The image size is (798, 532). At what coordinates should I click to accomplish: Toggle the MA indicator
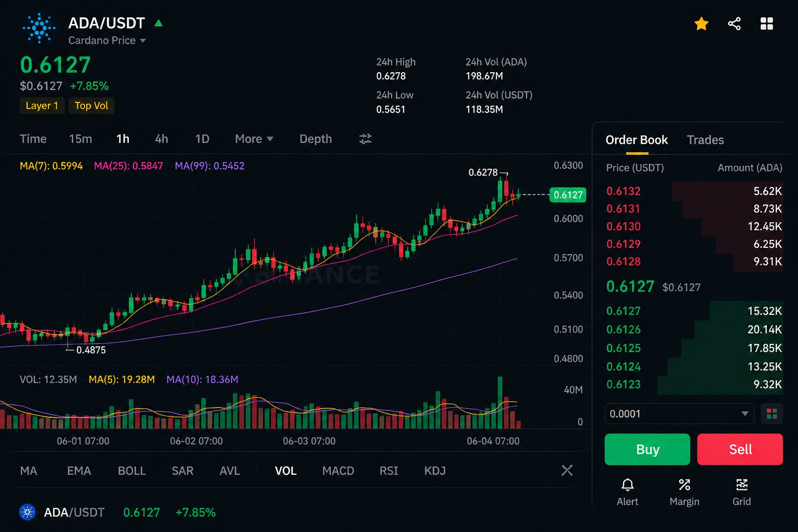coord(29,471)
